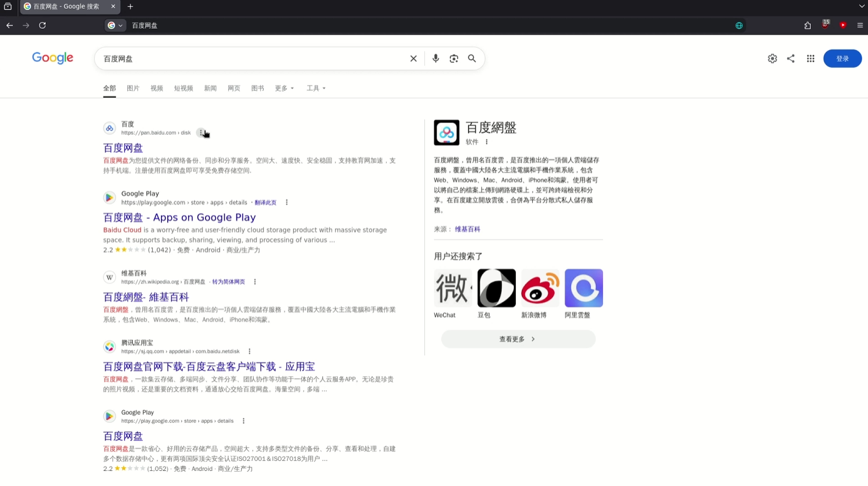The width and height of the screenshot is (868, 486).
Task: Open the WeChat related search thumbnail
Action: coord(452,288)
